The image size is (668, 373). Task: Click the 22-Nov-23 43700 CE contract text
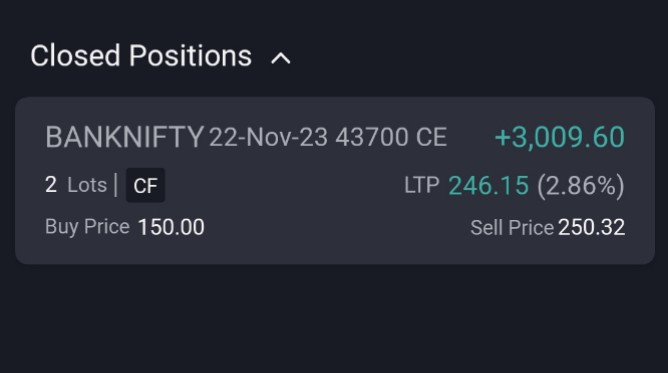328,137
